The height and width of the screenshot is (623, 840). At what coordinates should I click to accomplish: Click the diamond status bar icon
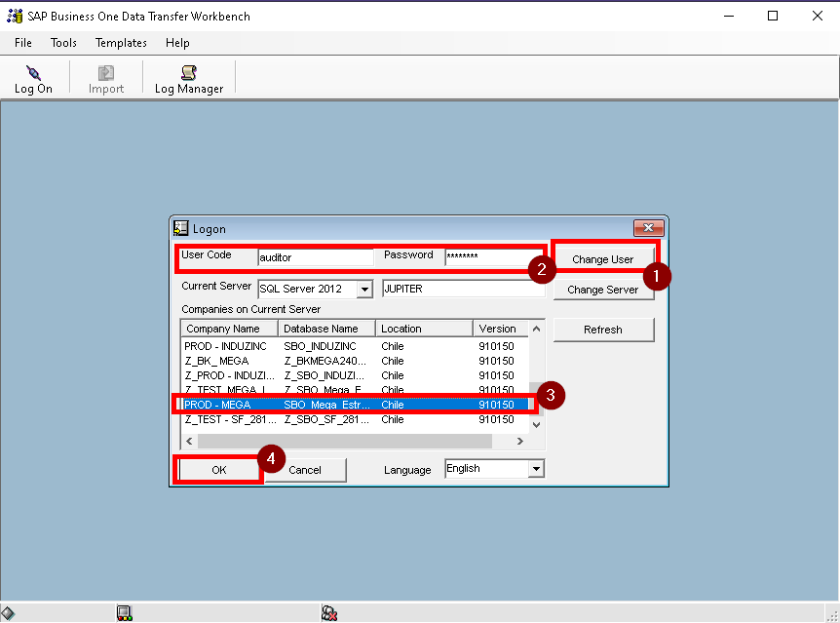pyautogui.click(x=8, y=613)
